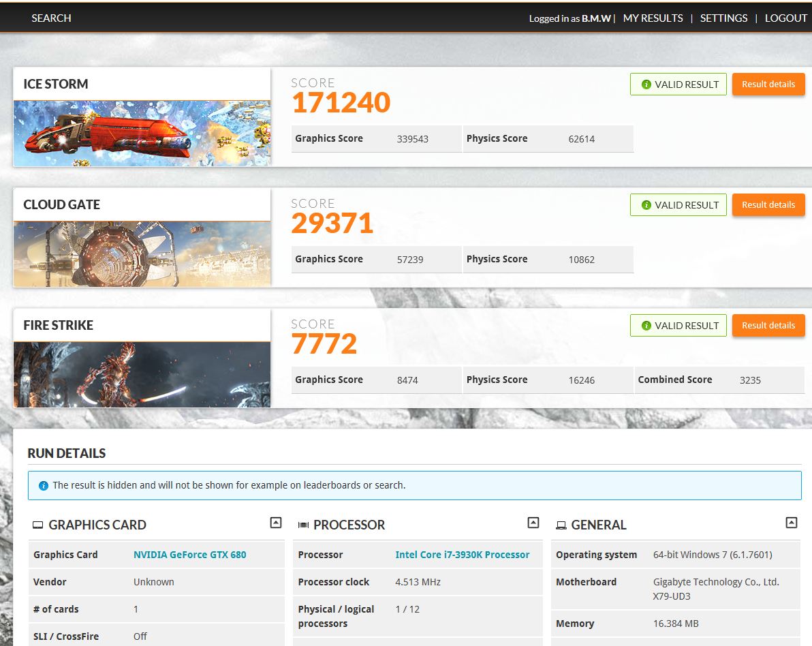The width and height of the screenshot is (812, 646).
Task: Click the Ice Storm spaceship thumbnail
Action: [x=142, y=134]
